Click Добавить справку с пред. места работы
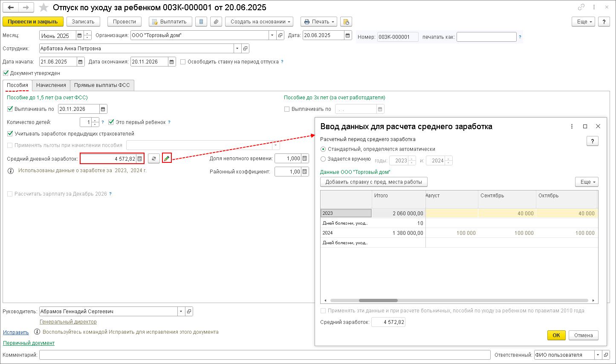 coord(374,182)
